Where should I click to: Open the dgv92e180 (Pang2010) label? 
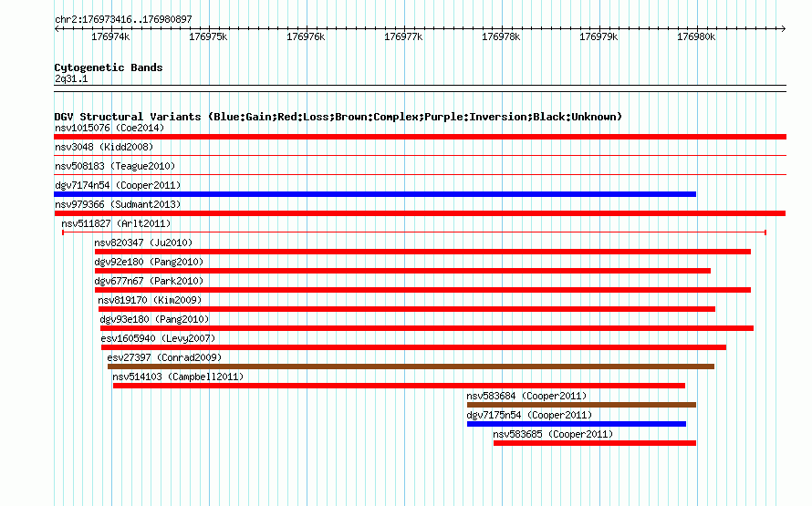(x=149, y=262)
